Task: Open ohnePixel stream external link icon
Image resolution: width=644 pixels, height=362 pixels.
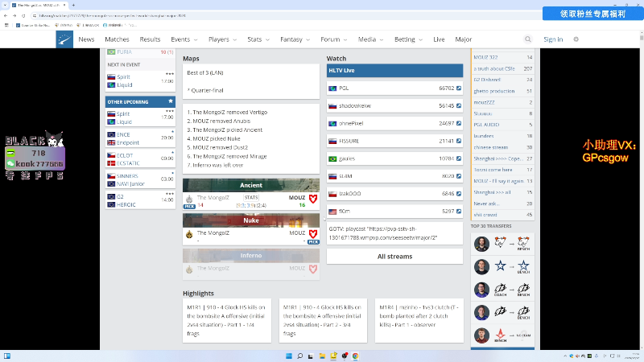Action: pyautogui.click(x=459, y=124)
